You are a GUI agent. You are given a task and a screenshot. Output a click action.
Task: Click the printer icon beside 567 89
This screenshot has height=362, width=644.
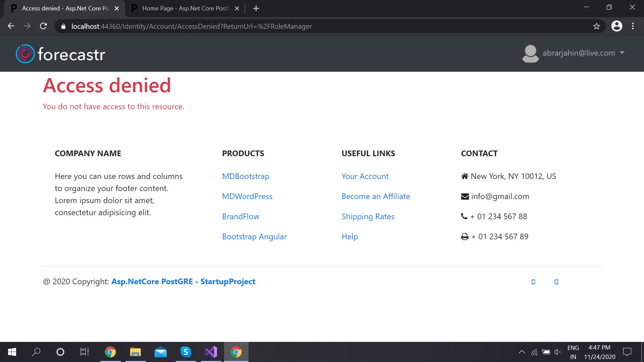tap(465, 237)
